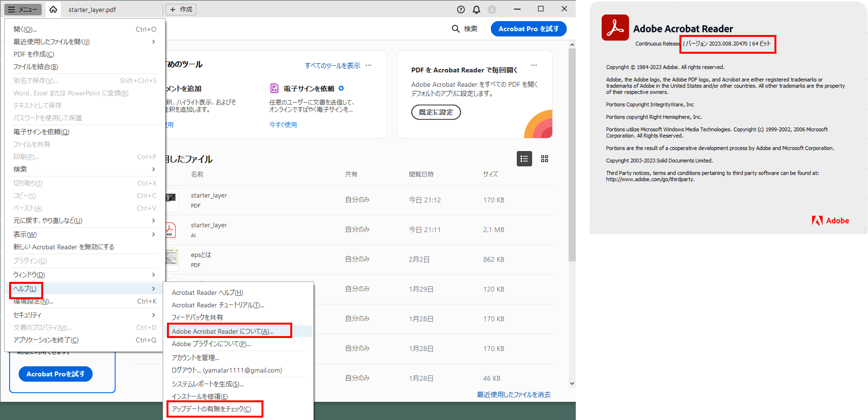
Task: Select ファイルを結合 menu item
Action: pos(85,67)
